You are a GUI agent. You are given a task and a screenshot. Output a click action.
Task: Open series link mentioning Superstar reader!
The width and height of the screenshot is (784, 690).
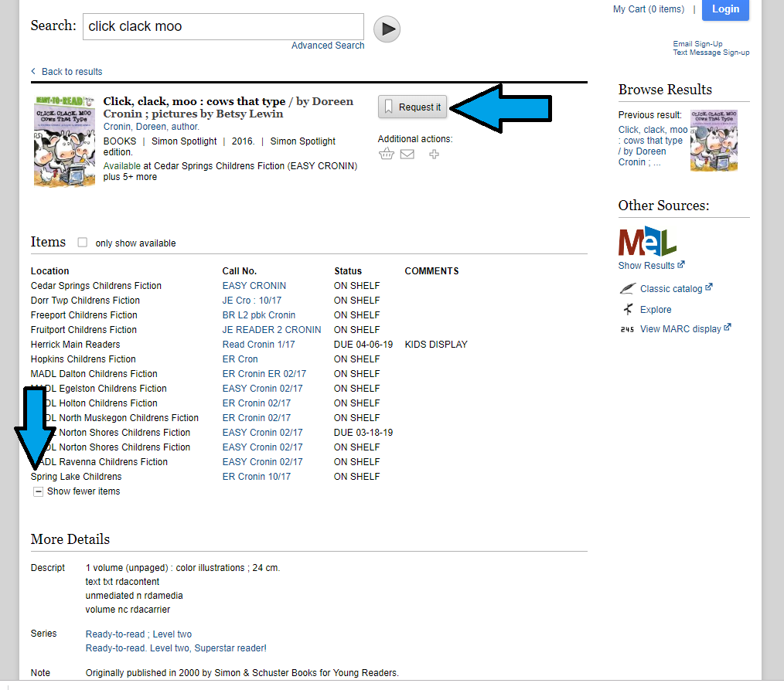[x=176, y=648]
